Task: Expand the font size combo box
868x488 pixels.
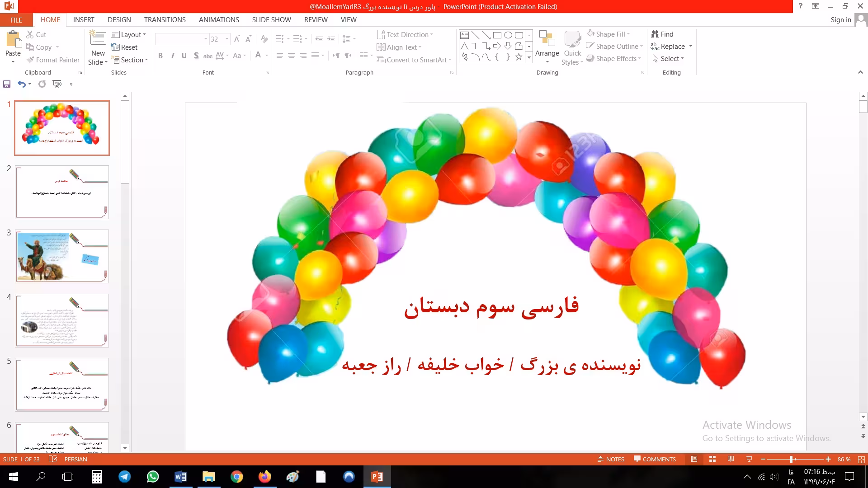Action: (x=227, y=39)
